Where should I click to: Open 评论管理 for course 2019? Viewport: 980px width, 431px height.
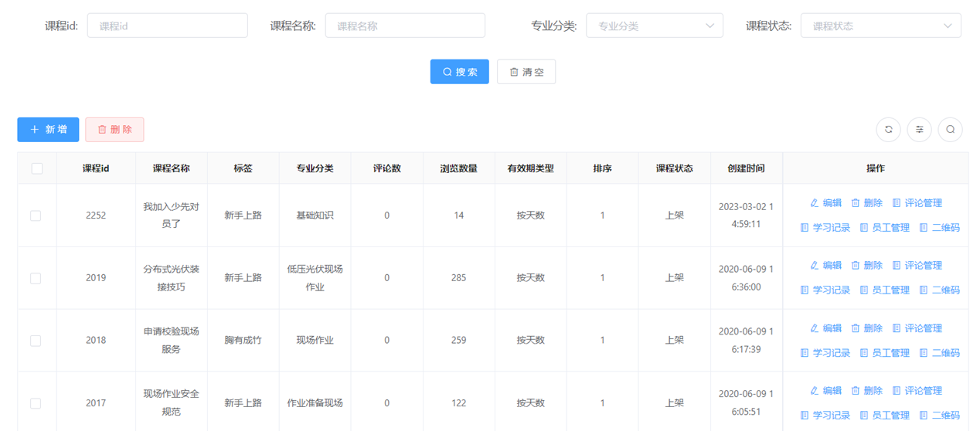tap(917, 266)
